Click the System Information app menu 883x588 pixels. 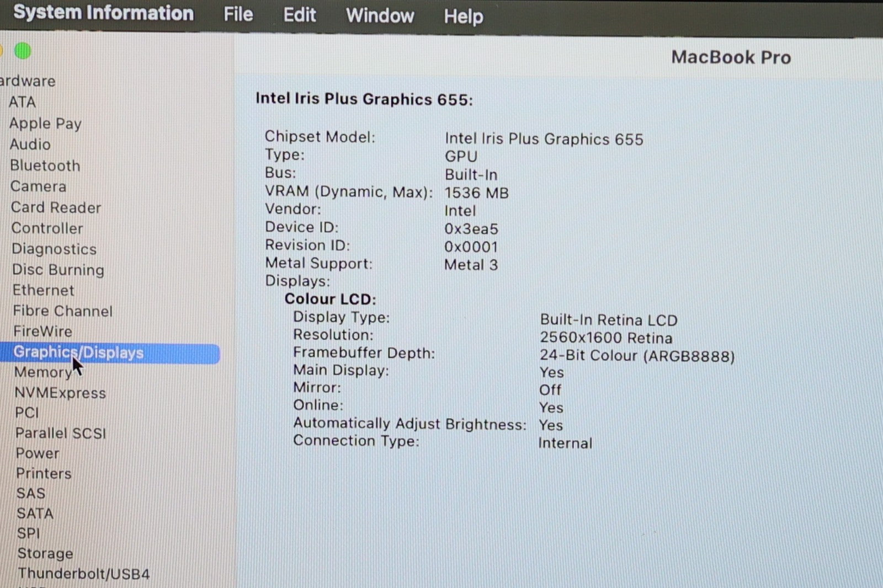pos(103,13)
